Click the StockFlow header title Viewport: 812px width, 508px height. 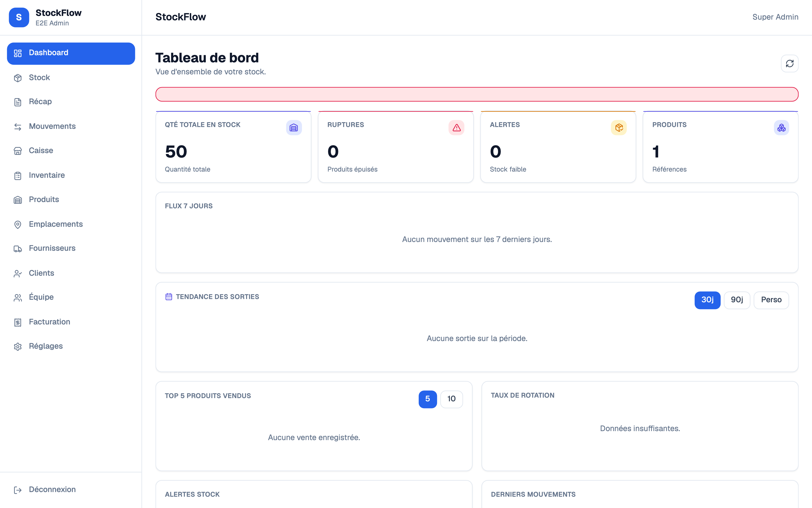point(181,17)
